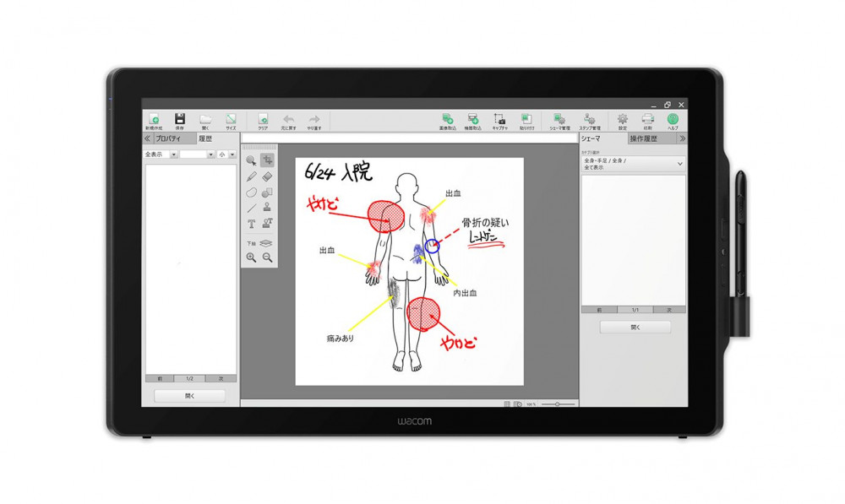Viewport: 845px width, 504px height.
Task: Redo with the やり直す arrow
Action: coord(314,122)
